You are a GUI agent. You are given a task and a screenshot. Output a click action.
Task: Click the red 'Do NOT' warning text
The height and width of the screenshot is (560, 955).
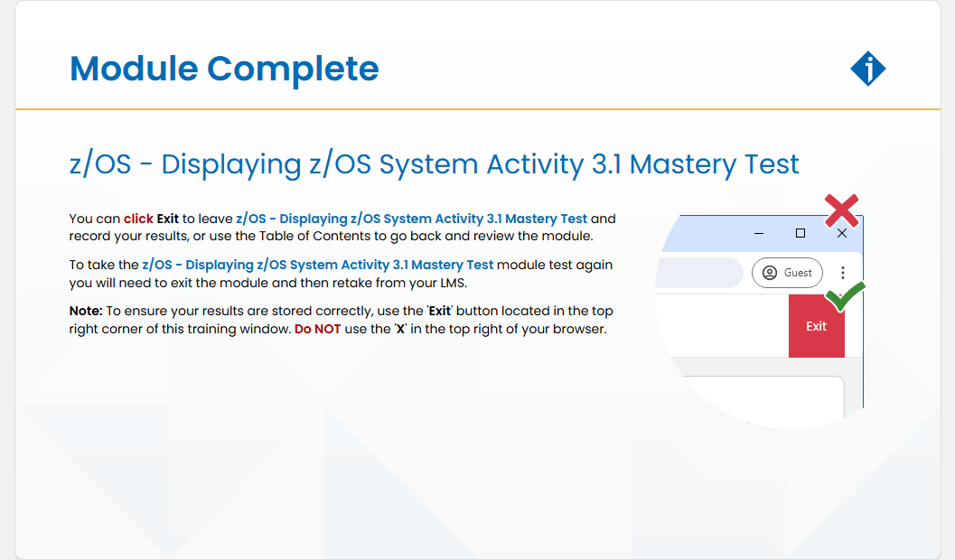[317, 330]
